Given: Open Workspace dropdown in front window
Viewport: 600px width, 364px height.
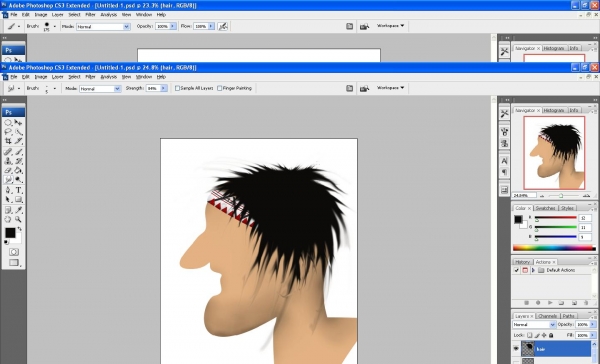Looking at the screenshot, I should click(390, 88).
